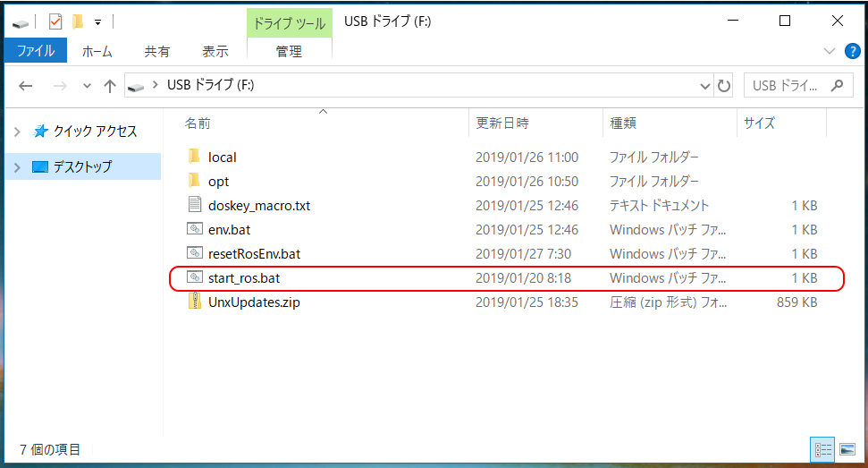Click the start_ros.bat file name

[x=244, y=278]
